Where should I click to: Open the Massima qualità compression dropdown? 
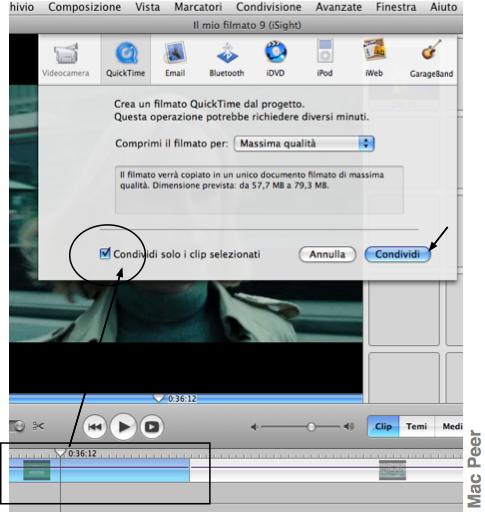pyautogui.click(x=304, y=144)
